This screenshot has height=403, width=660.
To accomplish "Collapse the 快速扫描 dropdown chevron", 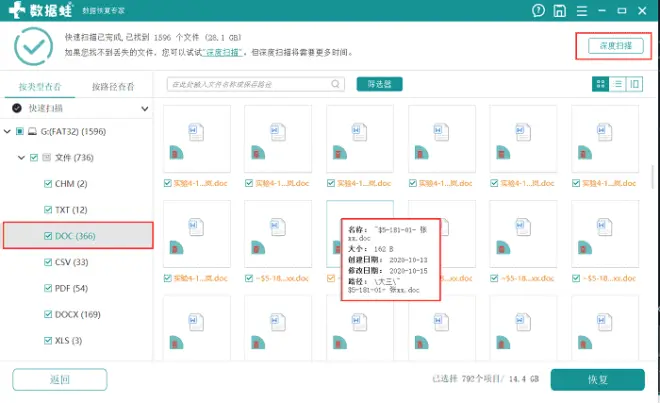I will coord(144,109).
